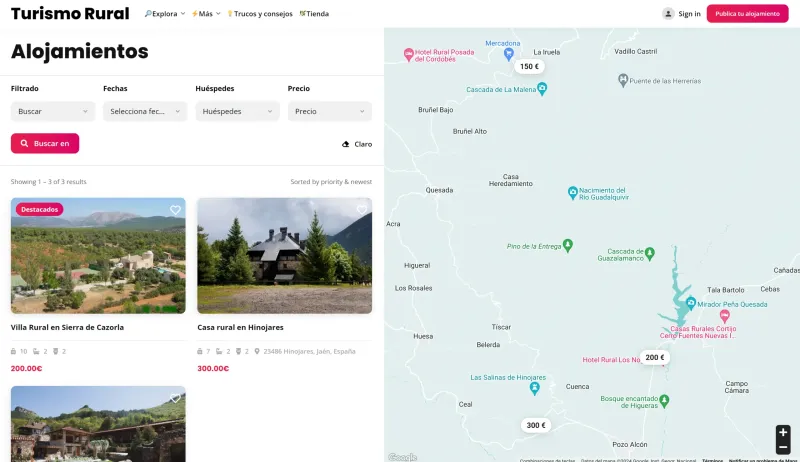Screen dimensions: 800x462
Task: Click the Mercadona map pin
Action: [x=509, y=53]
